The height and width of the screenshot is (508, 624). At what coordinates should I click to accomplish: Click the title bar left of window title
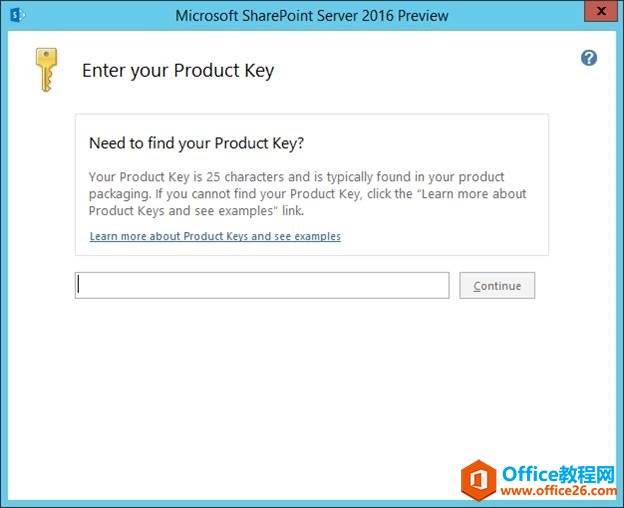[x=99, y=16]
